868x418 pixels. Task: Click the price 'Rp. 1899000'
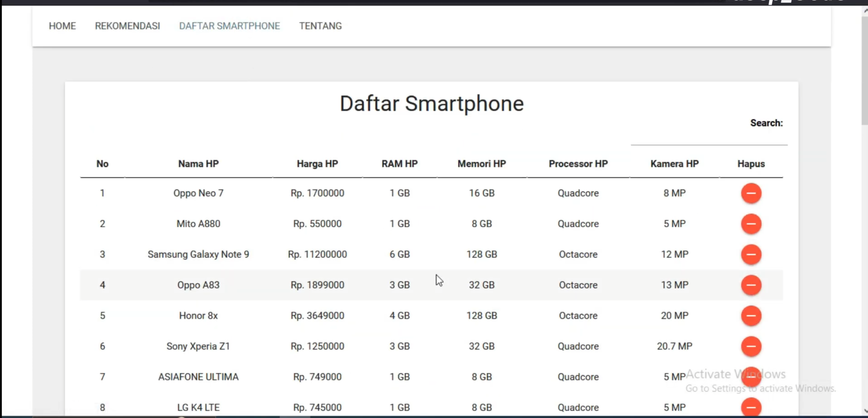317,285
